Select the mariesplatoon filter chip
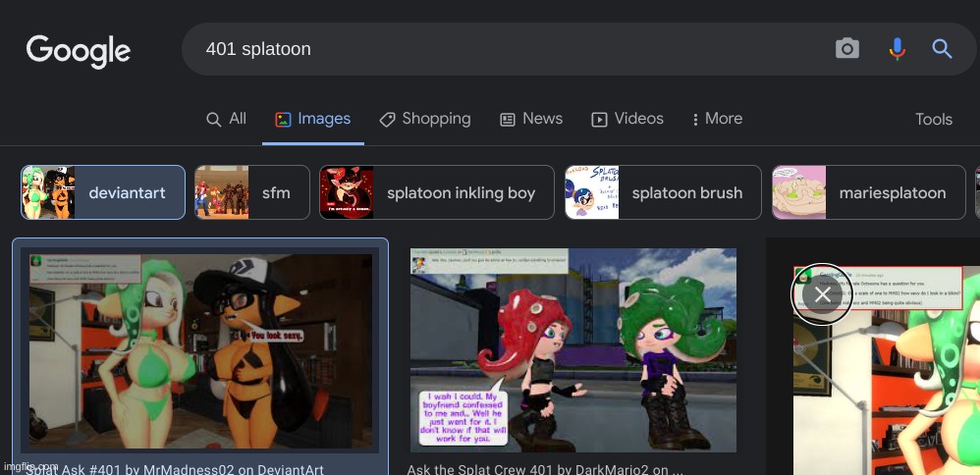The width and height of the screenshot is (980, 475). coord(869,192)
